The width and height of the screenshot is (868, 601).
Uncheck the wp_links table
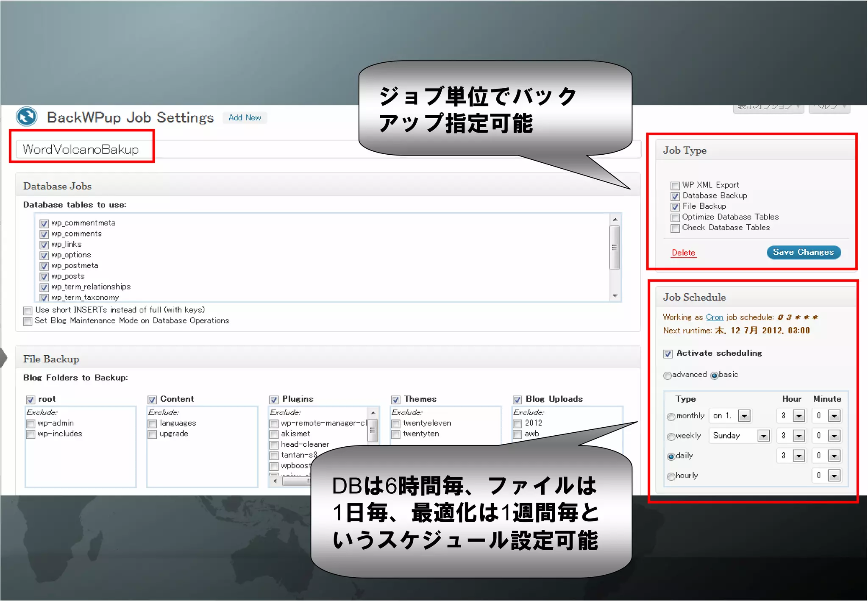tap(44, 245)
